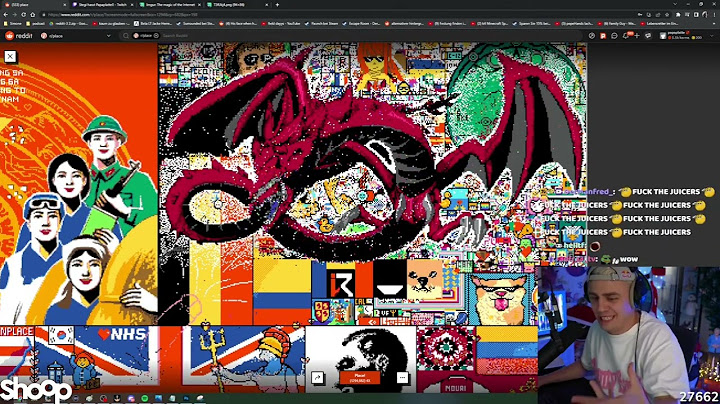Screen dimensions: 720x404
Task: Open the browser extensions puzzle icon
Action: pos(678,15)
